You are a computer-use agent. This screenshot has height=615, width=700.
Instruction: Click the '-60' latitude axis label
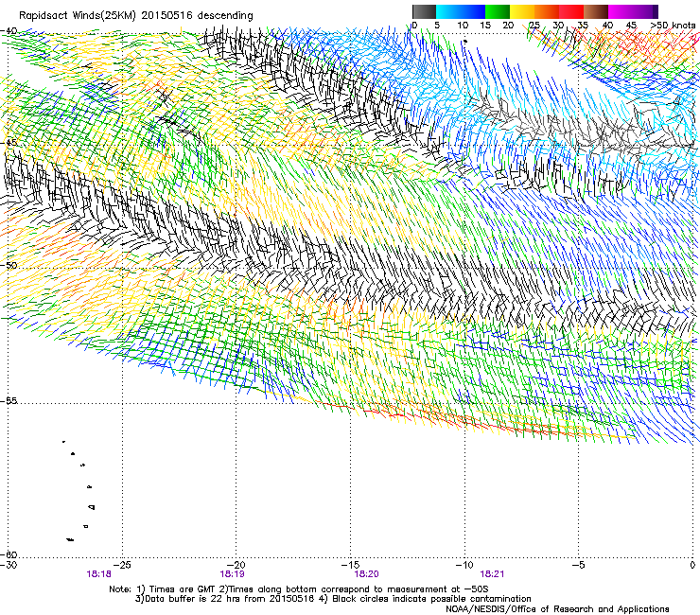[x=9, y=554]
